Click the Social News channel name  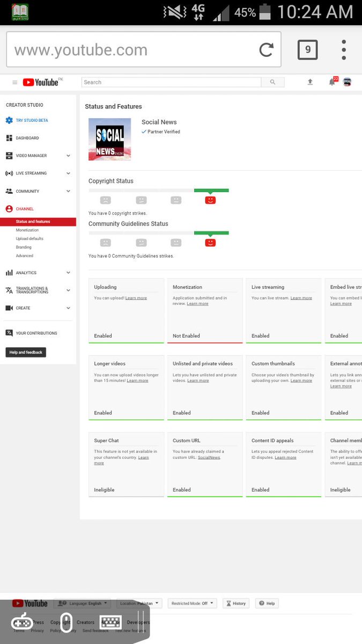pos(159,122)
